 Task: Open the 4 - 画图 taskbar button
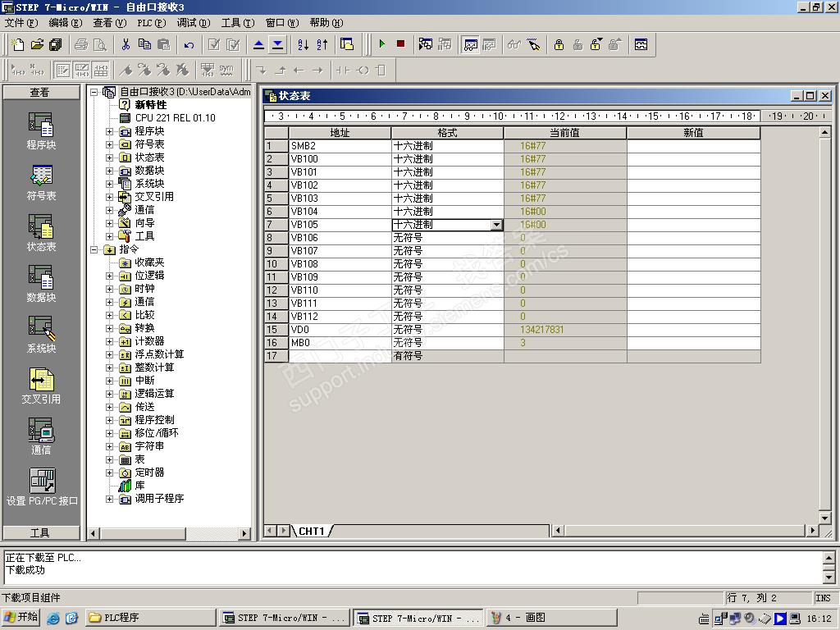point(552,618)
